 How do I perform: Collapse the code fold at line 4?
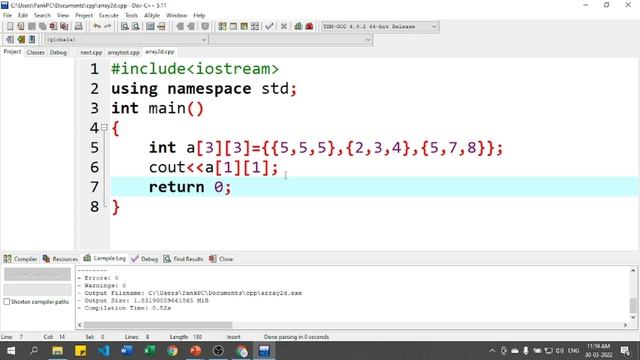pos(104,127)
